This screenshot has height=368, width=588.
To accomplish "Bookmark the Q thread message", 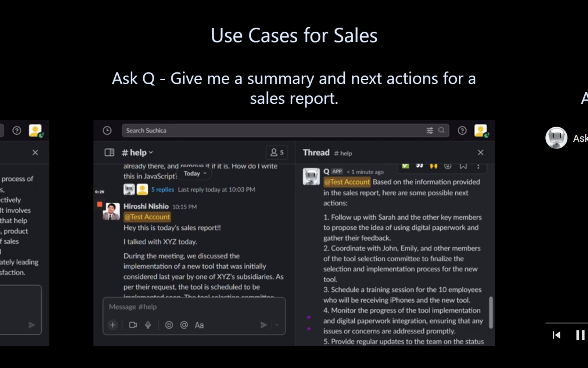I will click(x=463, y=166).
